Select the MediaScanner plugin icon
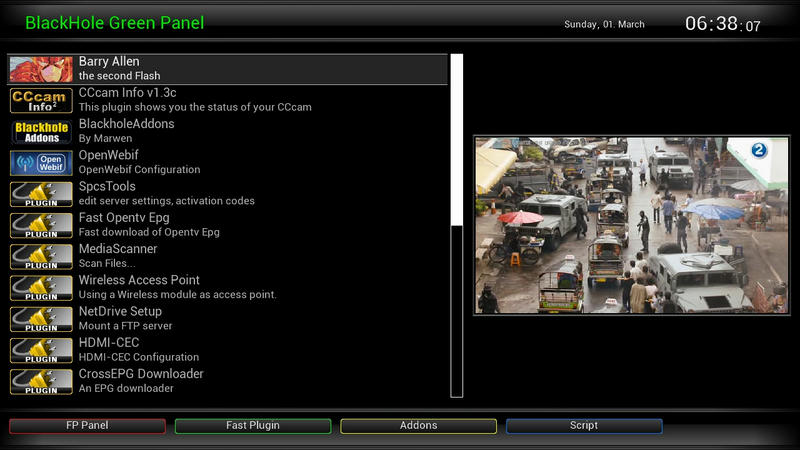 tap(41, 257)
